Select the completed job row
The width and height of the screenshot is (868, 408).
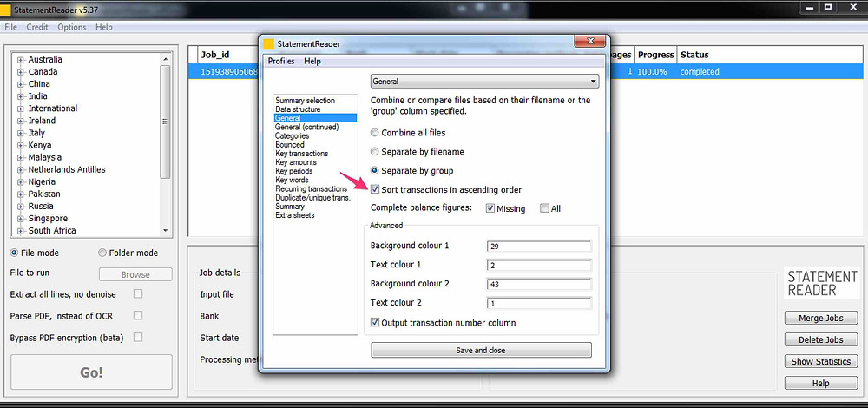[x=525, y=71]
